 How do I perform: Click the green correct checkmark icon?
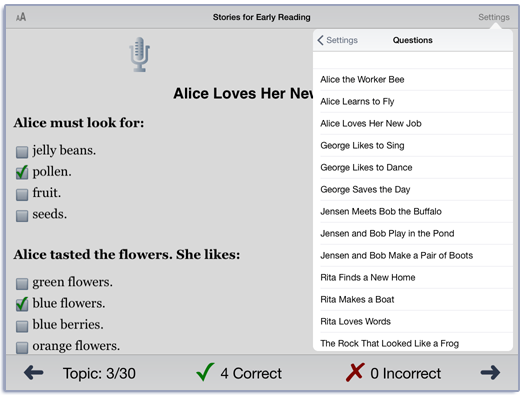[x=205, y=372]
